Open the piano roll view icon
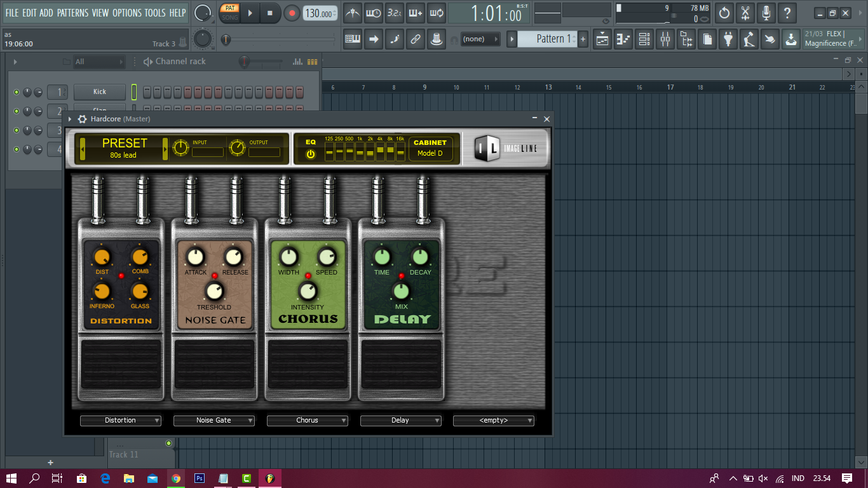Image resolution: width=868 pixels, height=488 pixels. click(623, 39)
